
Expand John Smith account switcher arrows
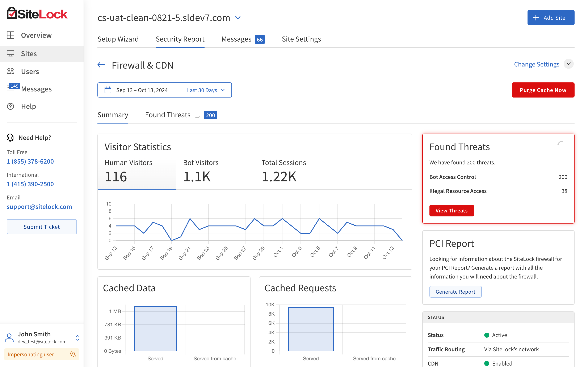(x=77, y=338)
